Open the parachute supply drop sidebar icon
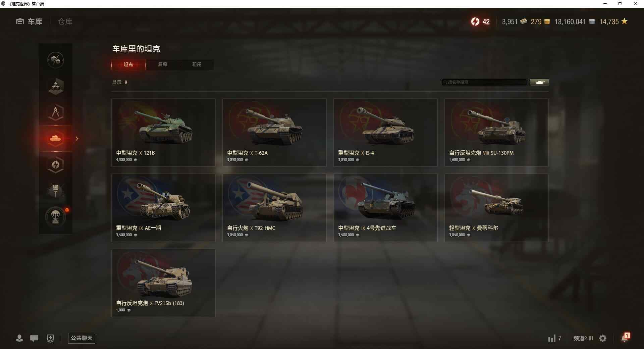Viewport: 644px width, 349px height. pyautogui.click(x=56, y=217)
